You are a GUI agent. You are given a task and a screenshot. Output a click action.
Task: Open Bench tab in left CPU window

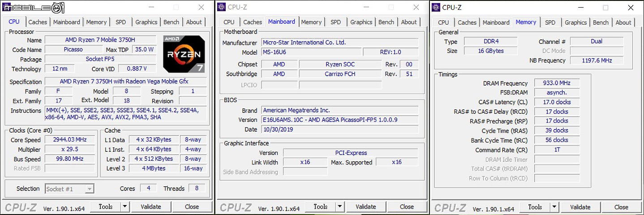172,22
